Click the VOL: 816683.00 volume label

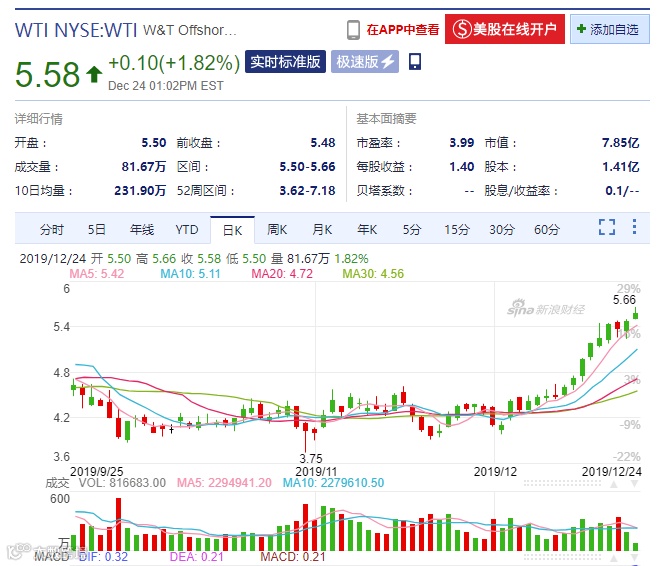pyautogui.click(x=122, y=483)
